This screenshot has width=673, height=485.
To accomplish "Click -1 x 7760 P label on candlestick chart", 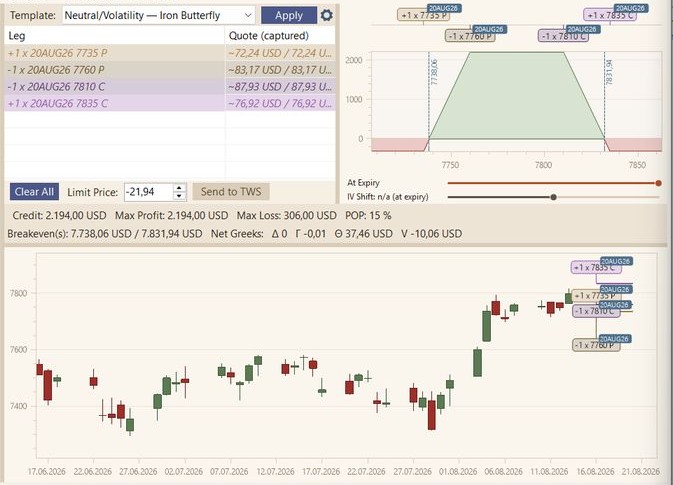I will [x=597, y=345].
